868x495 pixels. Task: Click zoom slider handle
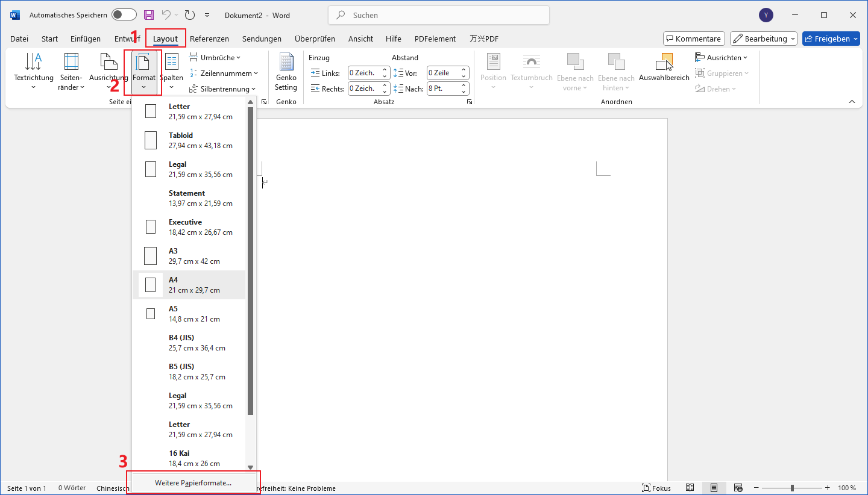pyautogui.click(x=792, y=488)
